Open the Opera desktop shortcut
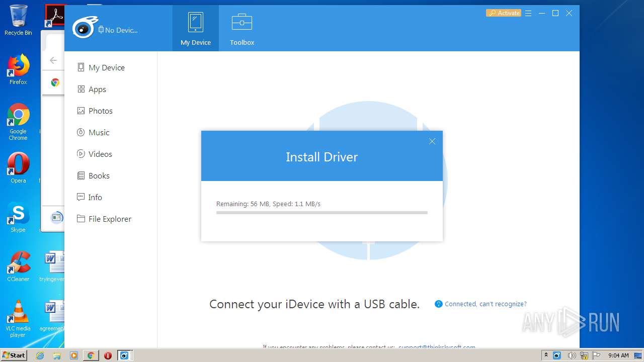Viewport: 644px width, 362px height. pos(18,168)
